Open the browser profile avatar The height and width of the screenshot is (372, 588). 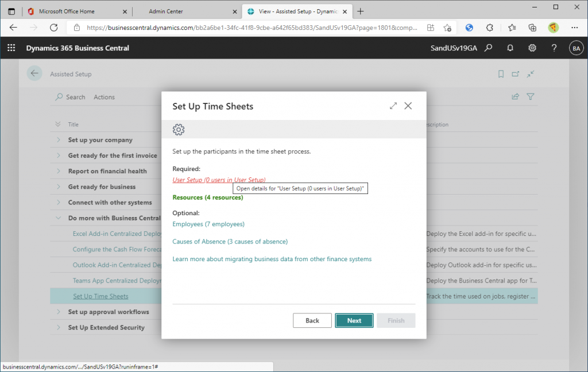point(553,28)
